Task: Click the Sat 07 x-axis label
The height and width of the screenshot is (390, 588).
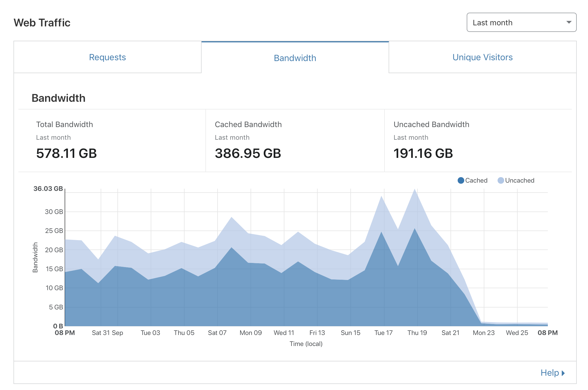Action: tap(217, 333)
